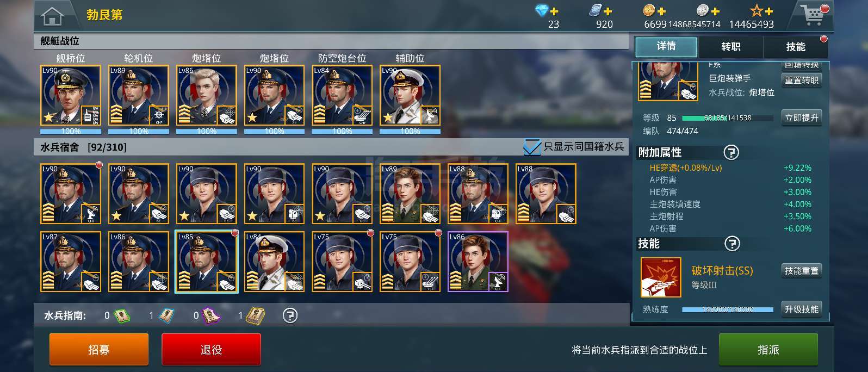
Task: Open the 水兵指南 help question mark
Action: click(290, 315)
